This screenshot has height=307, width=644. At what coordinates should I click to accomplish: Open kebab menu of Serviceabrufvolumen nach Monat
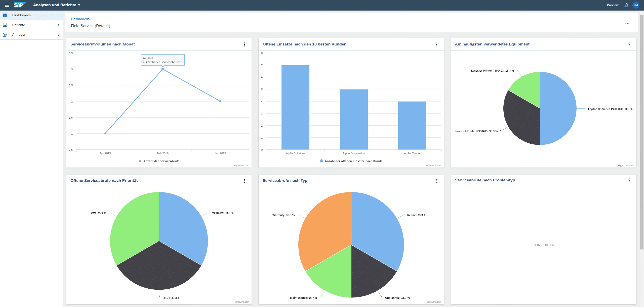[x=245, y=44]
